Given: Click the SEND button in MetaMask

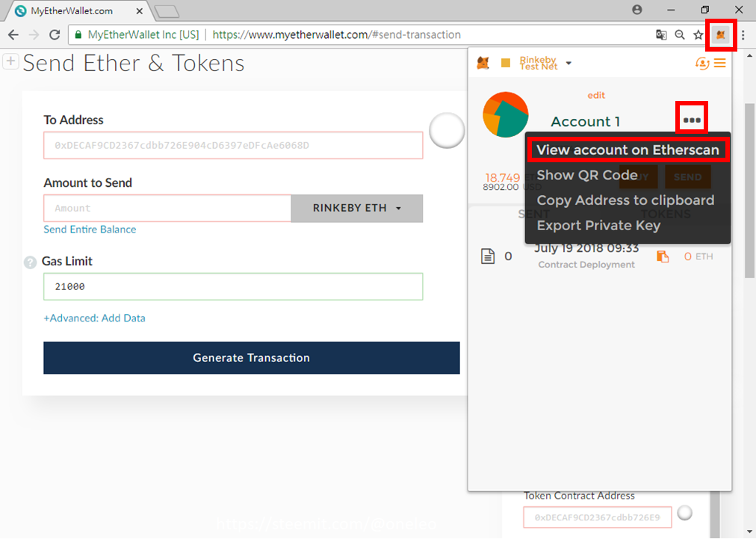Looking at the screenshot, I should [x=687, y=177].
